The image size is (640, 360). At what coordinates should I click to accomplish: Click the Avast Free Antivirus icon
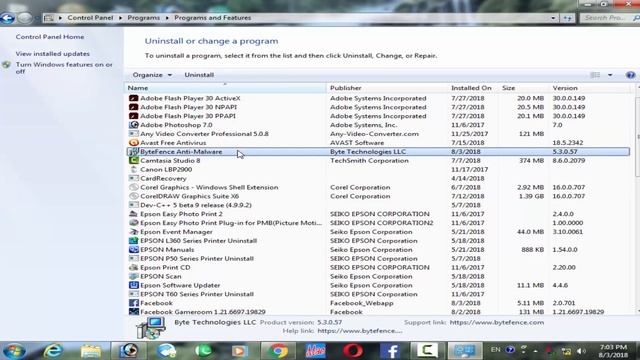coord(133,143)
